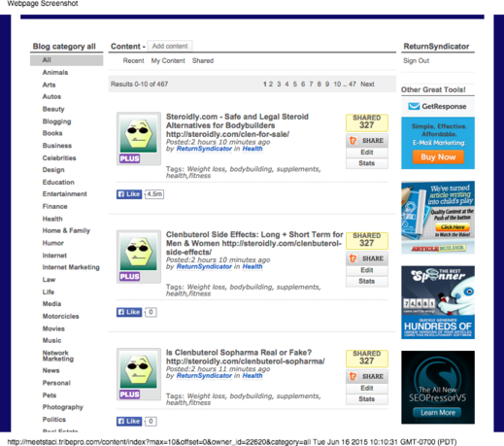Select the Beauty category
The image size is (504, 446).
pos(53,109)
